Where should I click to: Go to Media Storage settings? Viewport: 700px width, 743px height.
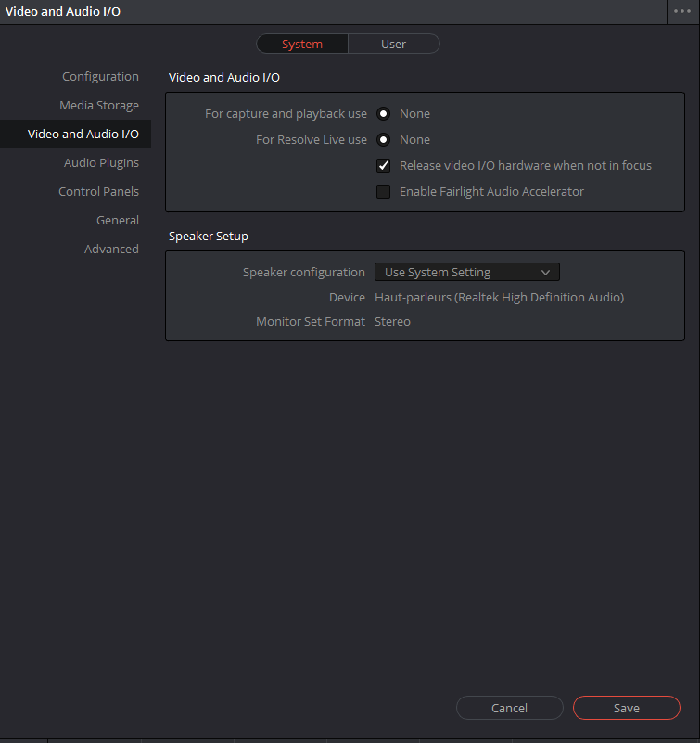point(99,105)
